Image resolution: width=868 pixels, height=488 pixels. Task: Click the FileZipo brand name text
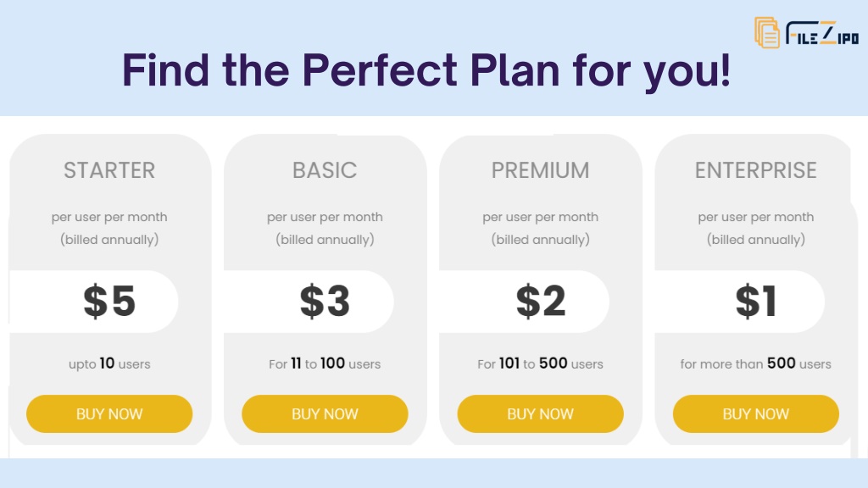822,33
